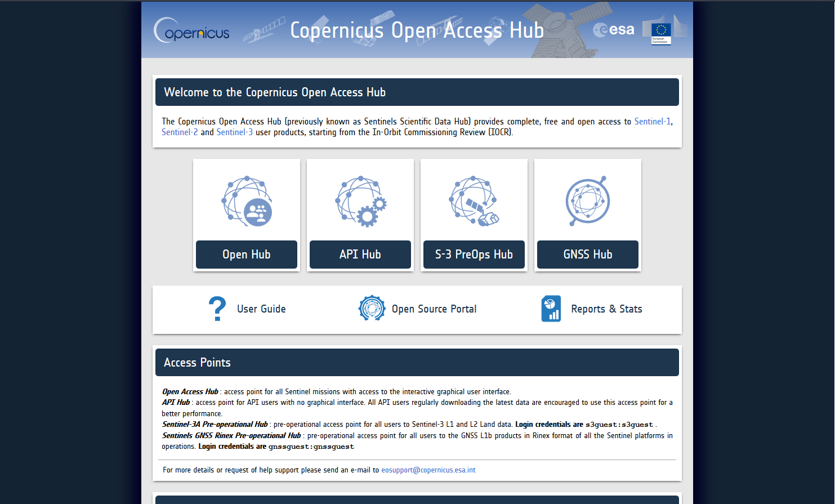Click the Open Hub globe with users icon
Screen dimensions: 835x504
(247, 201)
